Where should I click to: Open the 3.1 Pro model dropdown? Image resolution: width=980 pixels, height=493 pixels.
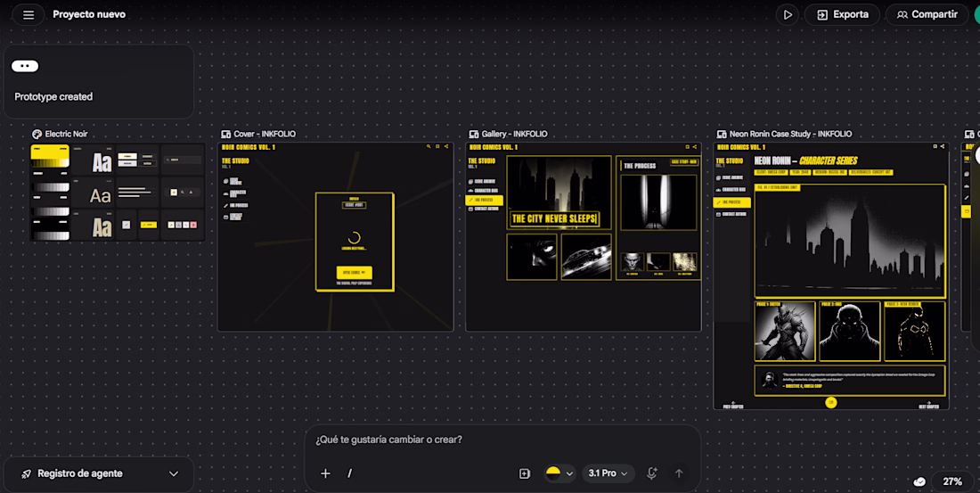pyautogui.click(x=608, y=473)
